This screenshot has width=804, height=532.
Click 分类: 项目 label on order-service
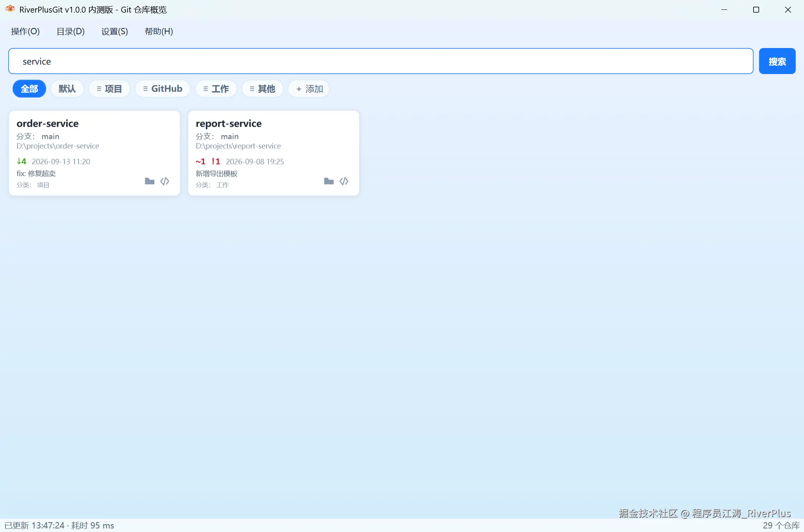pos(33,185)
